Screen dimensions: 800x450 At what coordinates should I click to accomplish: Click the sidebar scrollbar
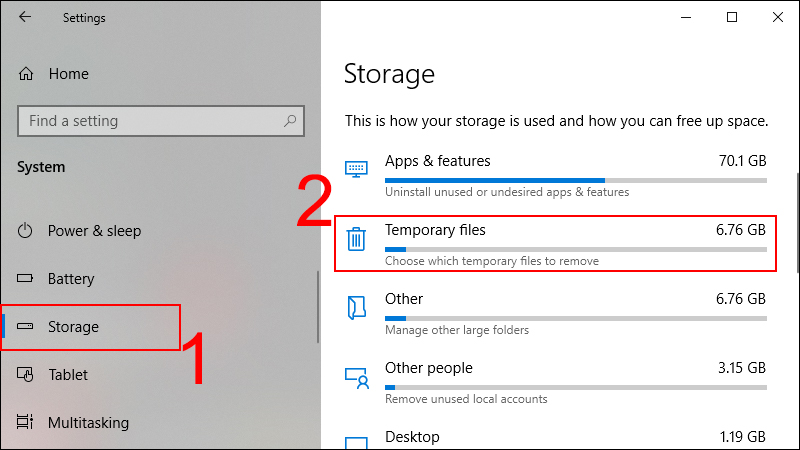tap(318, 307)
